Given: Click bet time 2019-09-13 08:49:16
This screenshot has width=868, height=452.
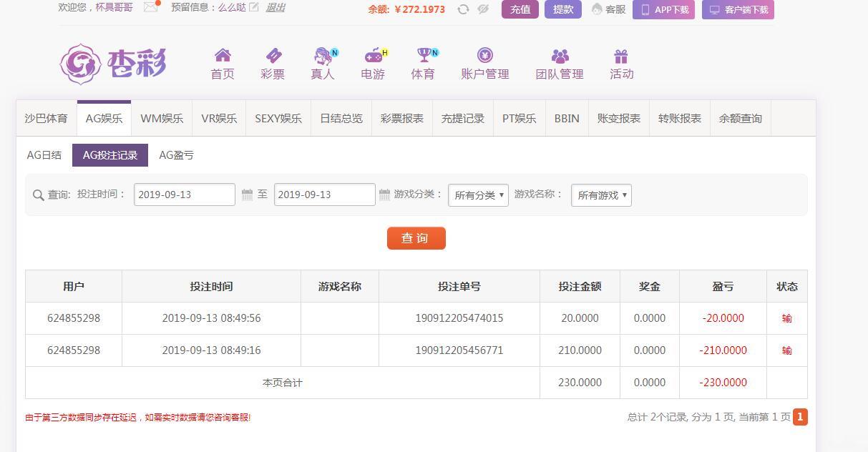Looking at the screenshot, I should tap(212, 350).
